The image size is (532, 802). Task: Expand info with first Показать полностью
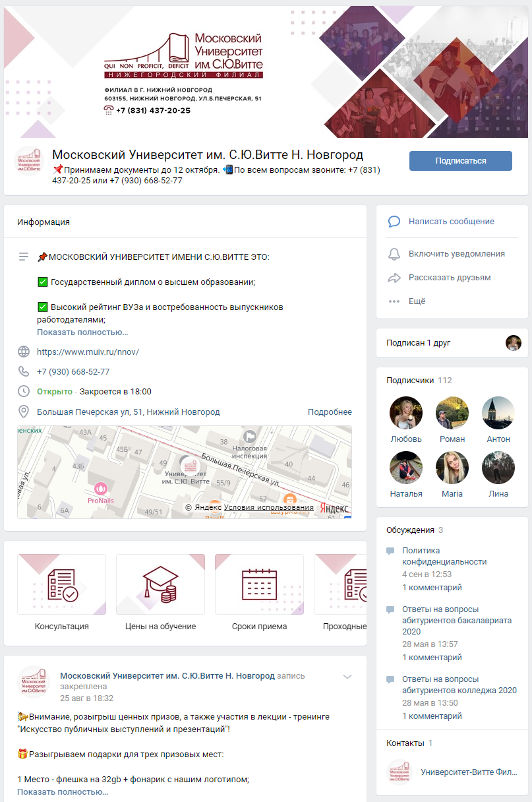[82, 332]
